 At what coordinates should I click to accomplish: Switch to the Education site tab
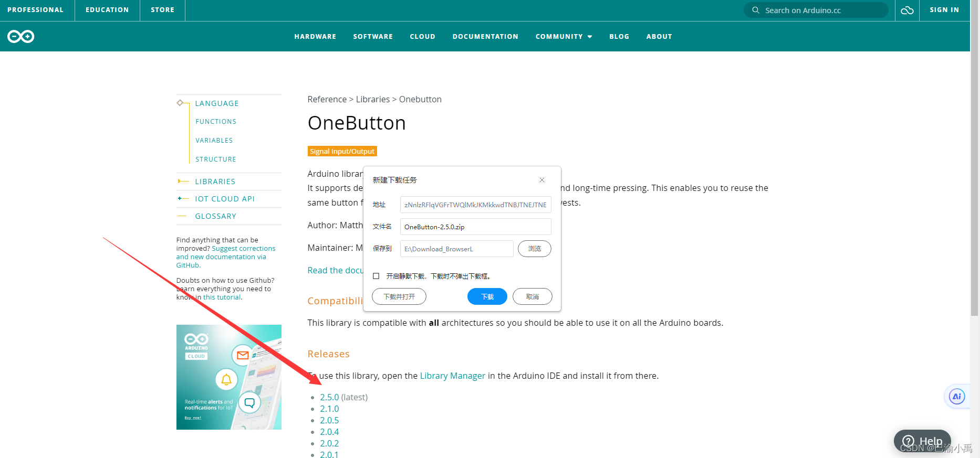[x=107, y=10]
